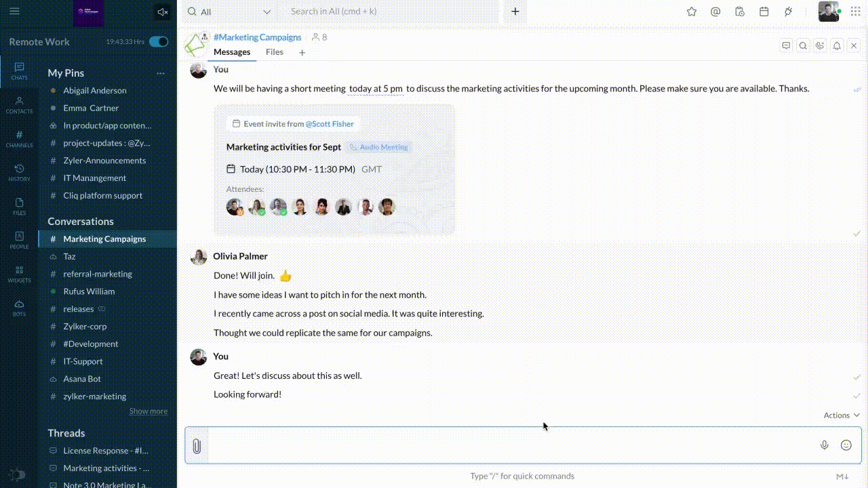Expand the All search scope dropdown
The height and width of the screenshot is (488, 868).
click(x=267, y=12)
